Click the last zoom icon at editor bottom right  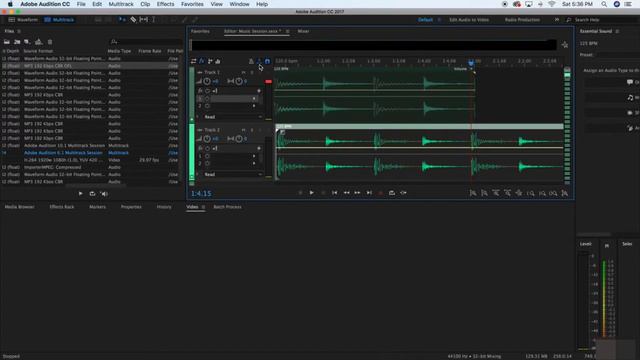coord(565,193)
